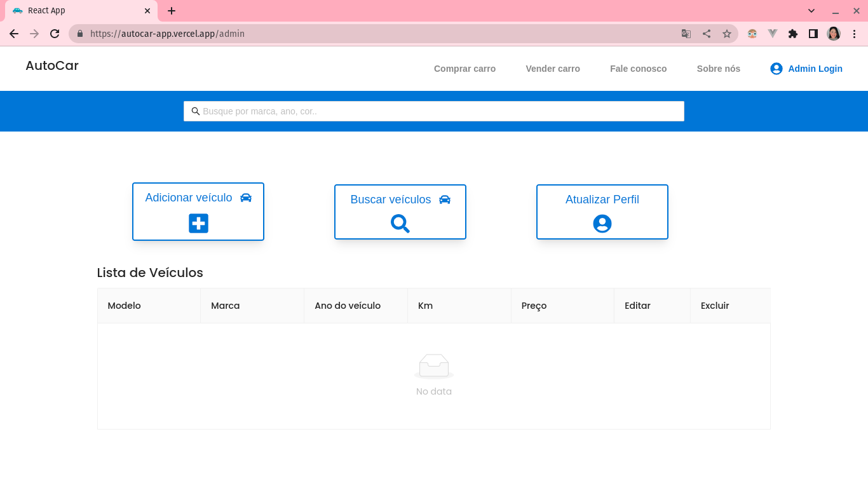Click the Lista de Veículos heading
Screen dimensions: 868x488
coord(150,273)
